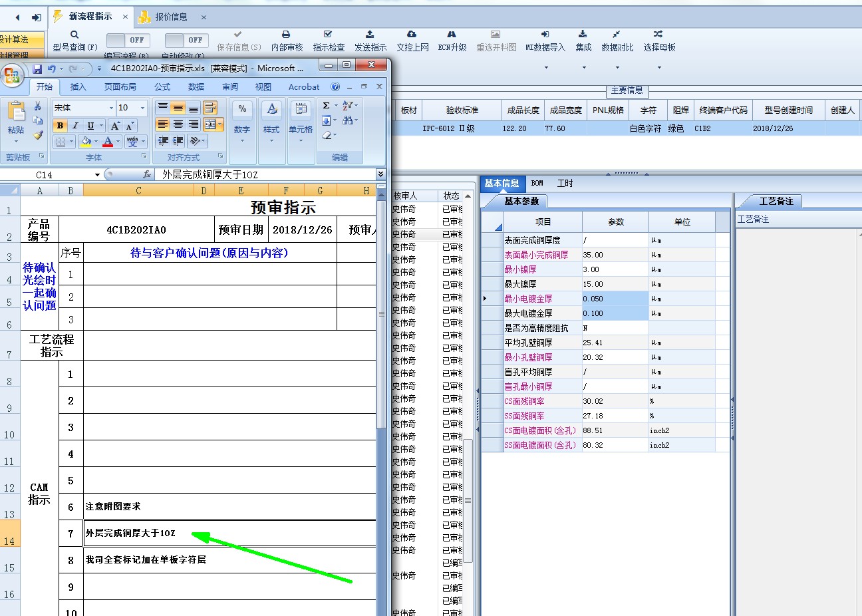Click 选择母板 in the toolbar

(x=659, y=41)
